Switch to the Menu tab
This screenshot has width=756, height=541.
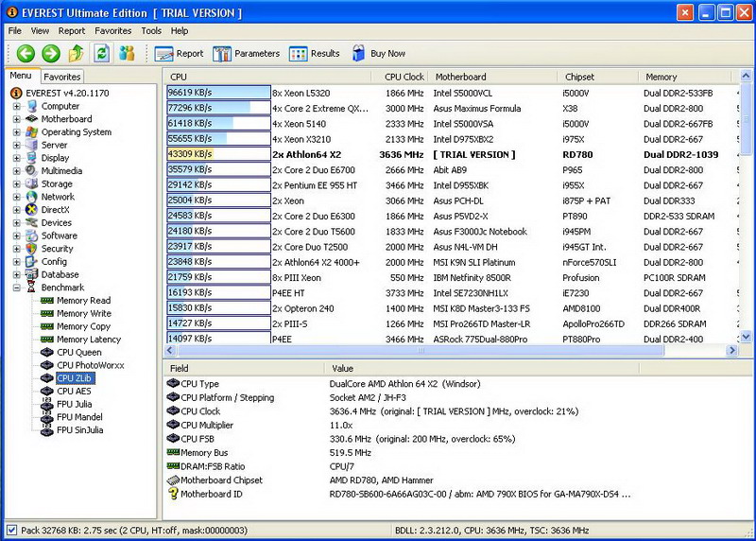pyautogui.click(x=21, y=76)
